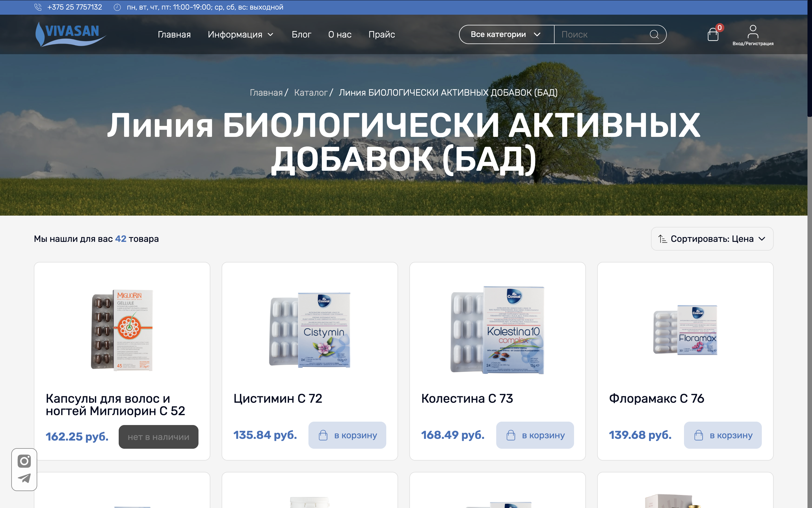This screenshot has width=812, height=508.
Task: Click the working hours text in top bar
Action: 205,7
